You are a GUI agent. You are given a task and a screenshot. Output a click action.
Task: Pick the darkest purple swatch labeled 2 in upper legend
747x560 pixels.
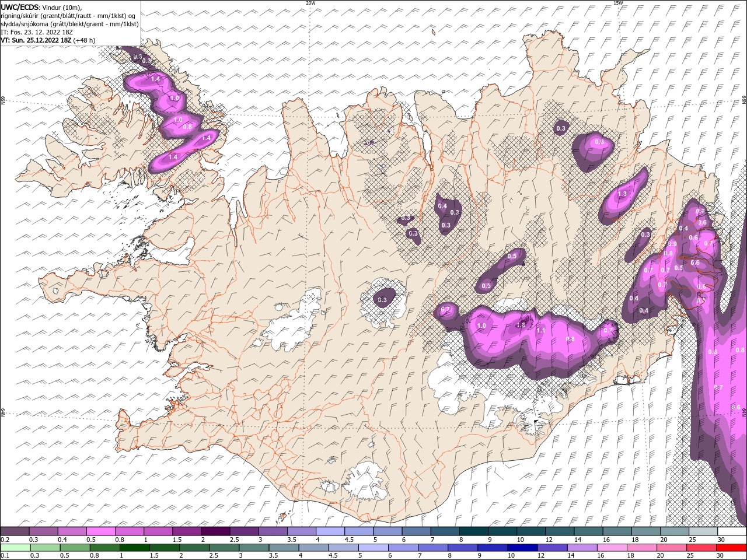[215, 531]
